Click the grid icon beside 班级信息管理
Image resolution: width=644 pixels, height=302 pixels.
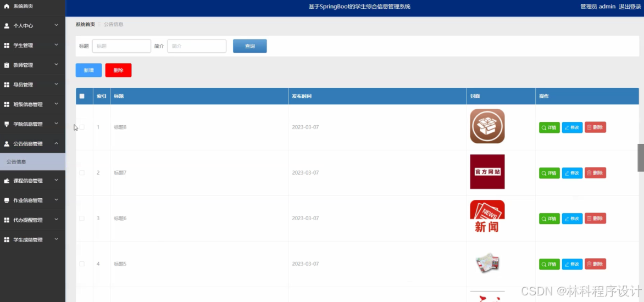click(7, 105)
